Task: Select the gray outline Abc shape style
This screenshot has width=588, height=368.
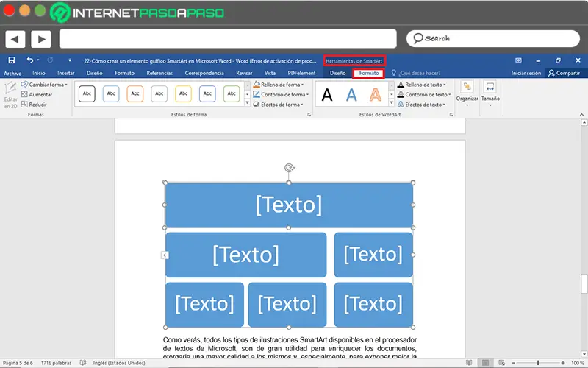Action: [159, 94]
